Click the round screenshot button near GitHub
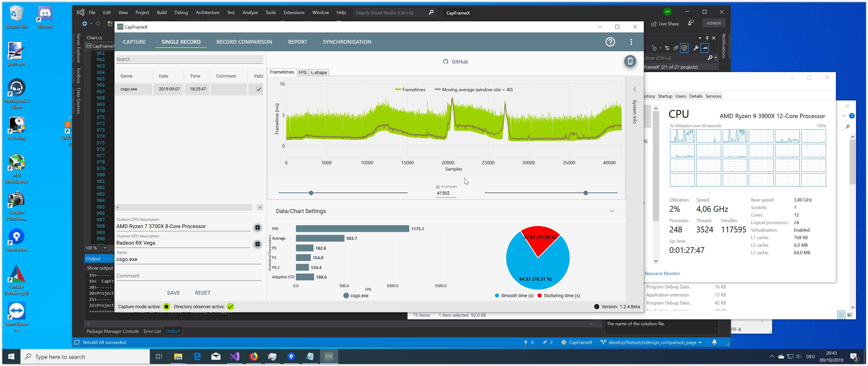The image size is (868, 366). [630, 61]
